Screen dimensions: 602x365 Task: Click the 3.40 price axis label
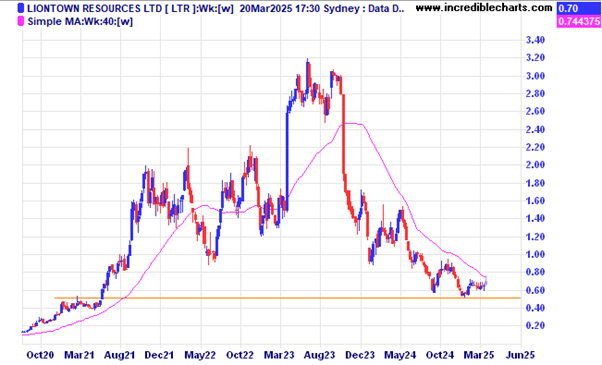coord(535,40)
